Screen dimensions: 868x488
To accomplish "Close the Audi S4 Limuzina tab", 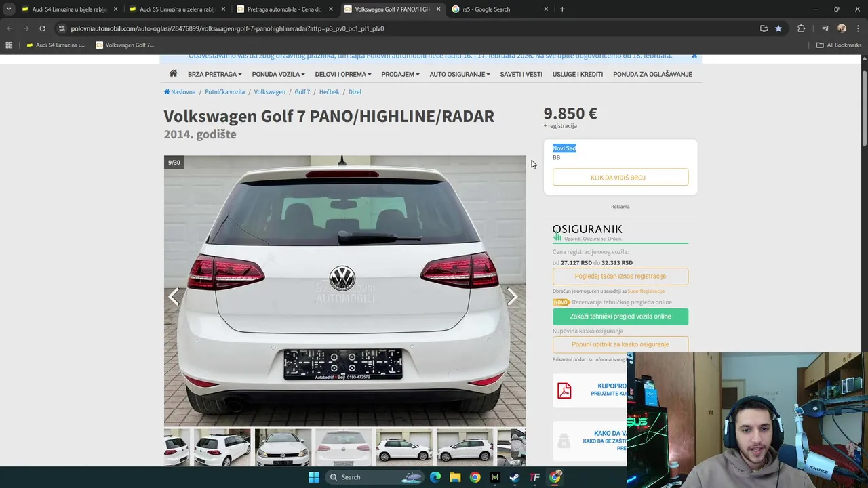I will 116,9.
